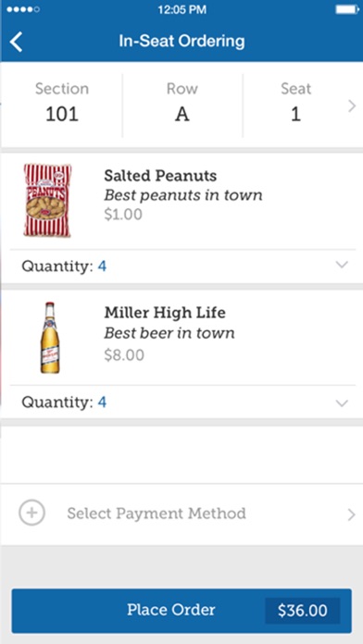Open the Salted Peanuts item title
363x644 pixels.
coord(160,176)
